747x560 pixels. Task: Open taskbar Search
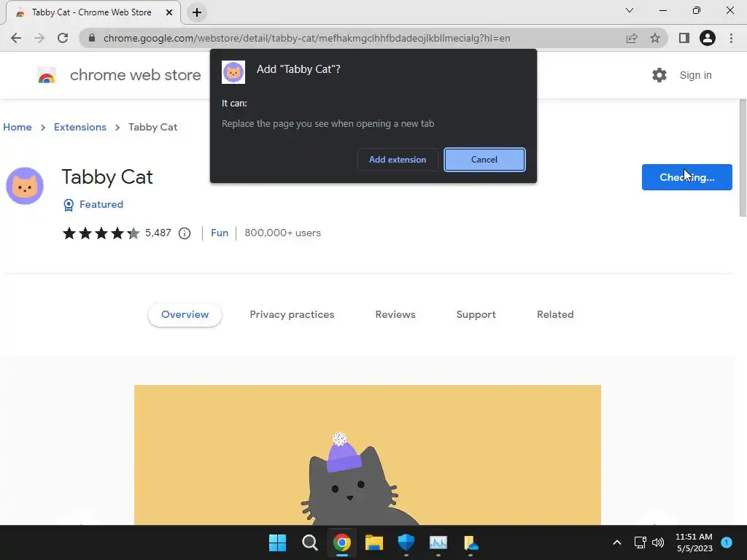(309, 542)
